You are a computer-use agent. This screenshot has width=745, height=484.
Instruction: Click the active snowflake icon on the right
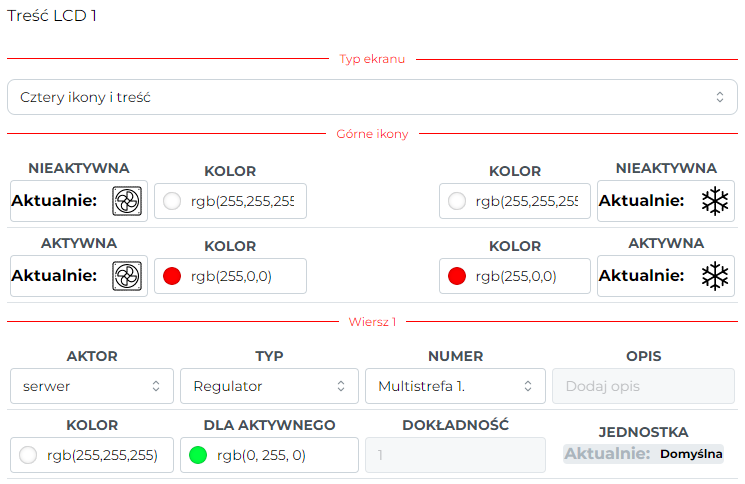tap(715, 276)
